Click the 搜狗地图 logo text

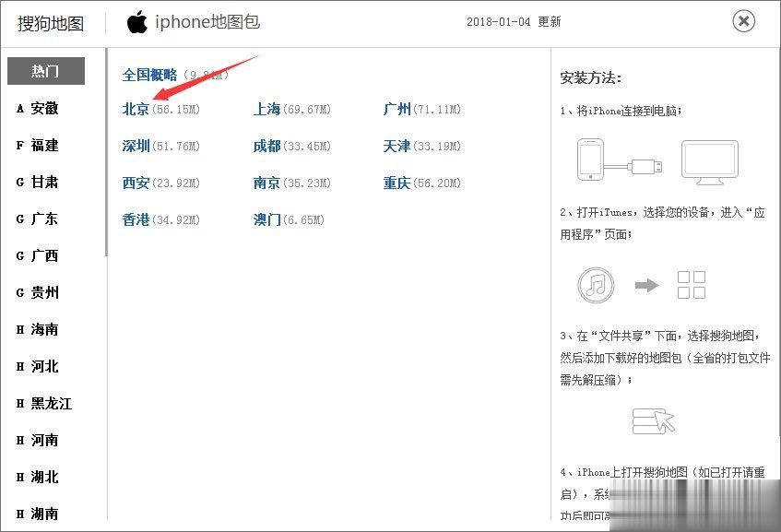(x=51, y=23)
